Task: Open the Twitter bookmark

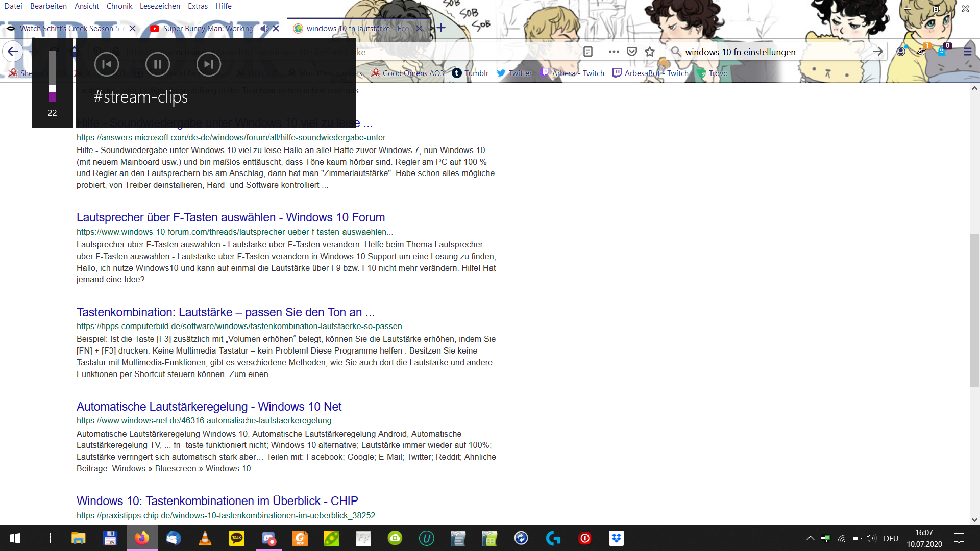Action: 514,73
